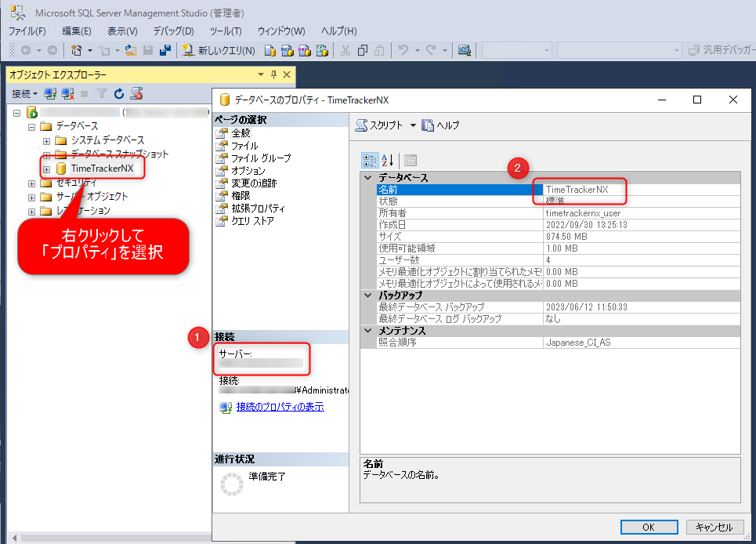Click the Categorized view icon in property grid

pos(370,160)
